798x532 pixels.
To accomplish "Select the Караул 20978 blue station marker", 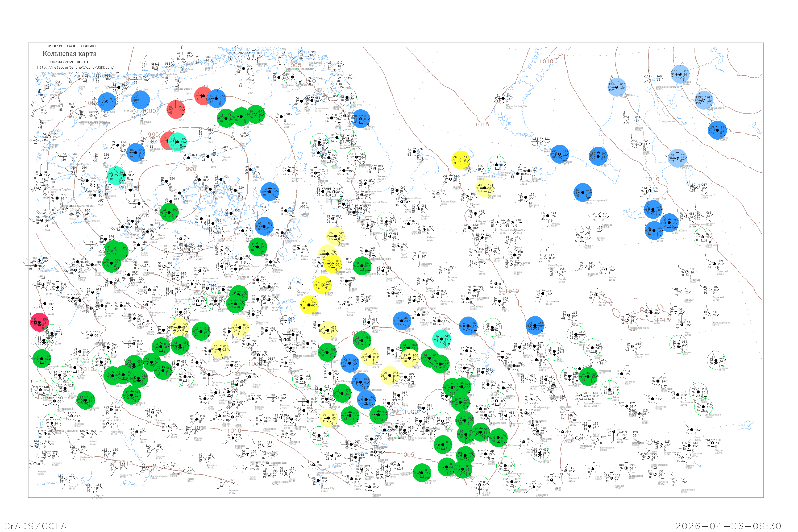I will click(x=717, y=130).
